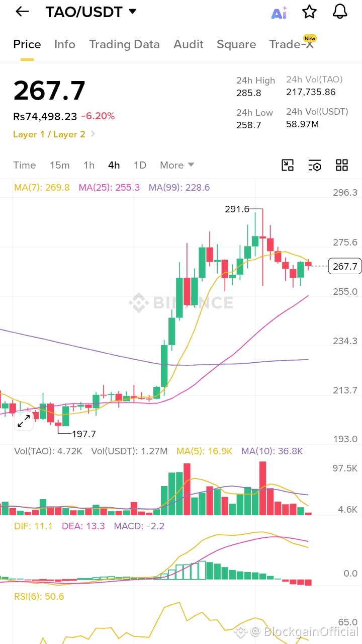Click the 291.6 high marker on chart

pyautogui.click(x=237, y=209)
